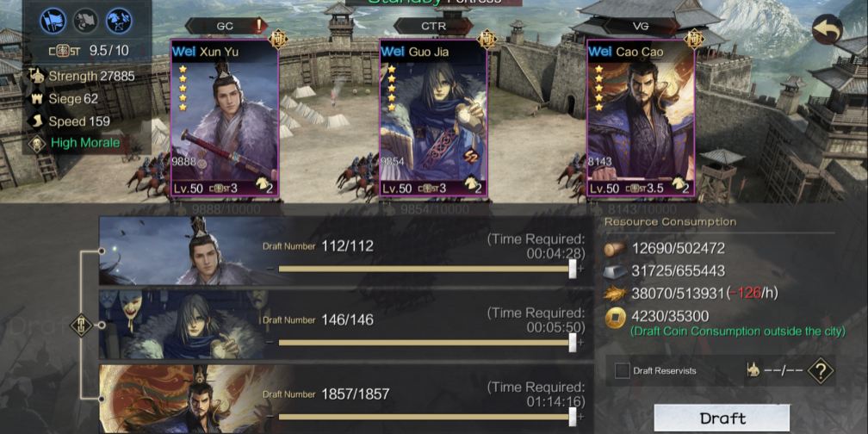
Task: Select the gray horse troop icon
Action: point(86,21)
